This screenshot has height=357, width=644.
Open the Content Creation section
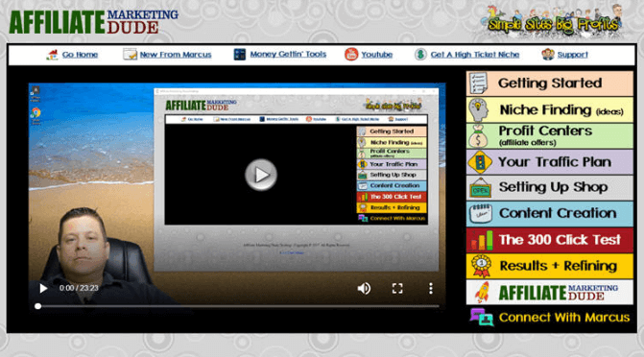(x=550, y=214)
